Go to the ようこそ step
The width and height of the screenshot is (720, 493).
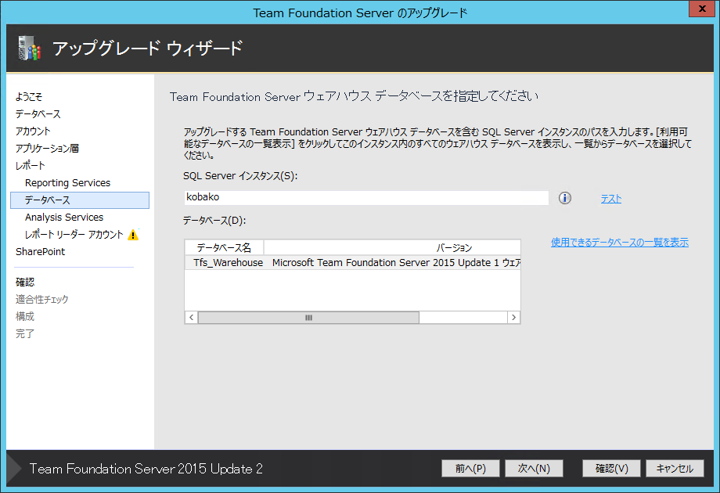click(x=29, y=97)
